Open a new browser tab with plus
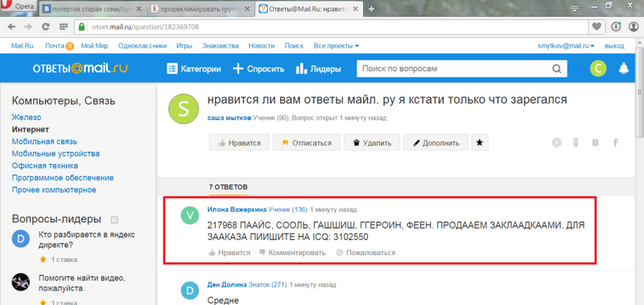The height and width of the screenshot is (305, 644). pyautogui.click(x=371, y=9)
